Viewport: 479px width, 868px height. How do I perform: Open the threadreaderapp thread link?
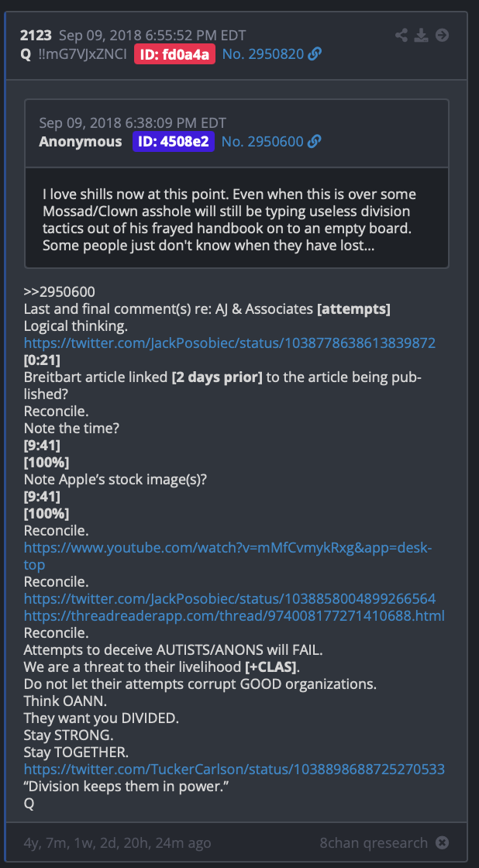click(x=234, y=616)
